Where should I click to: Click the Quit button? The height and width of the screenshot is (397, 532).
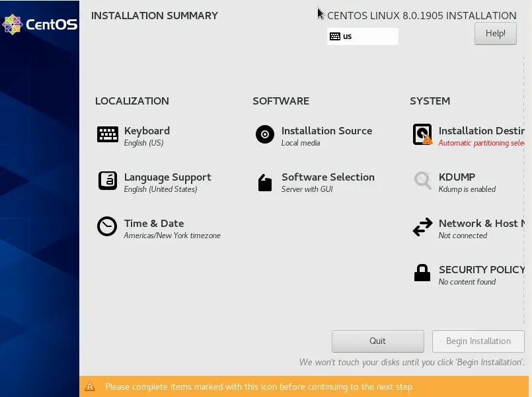tap(377, 341)
